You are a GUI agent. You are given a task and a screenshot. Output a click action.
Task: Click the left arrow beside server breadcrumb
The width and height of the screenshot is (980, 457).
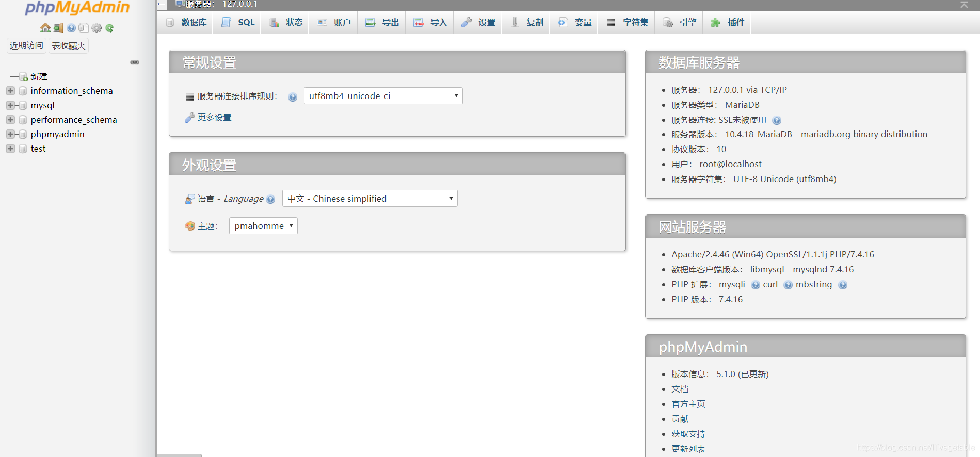click(x=162, y=4)
